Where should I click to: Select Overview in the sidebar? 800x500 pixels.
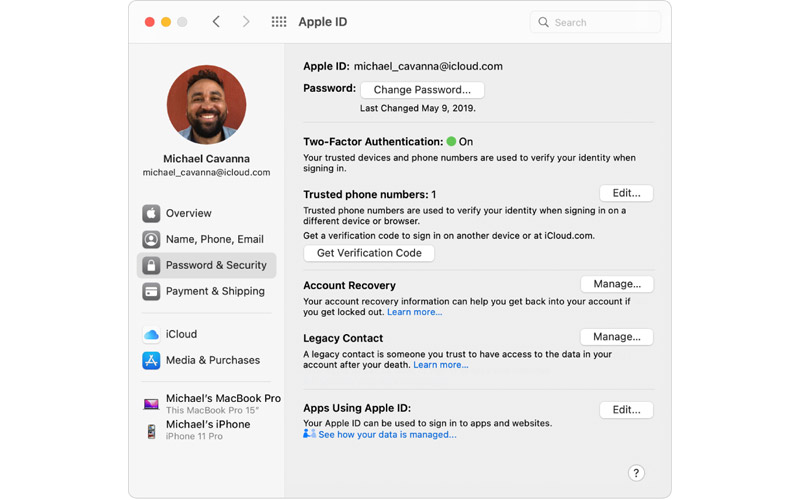pyautogui.click(x=206, y=213)
